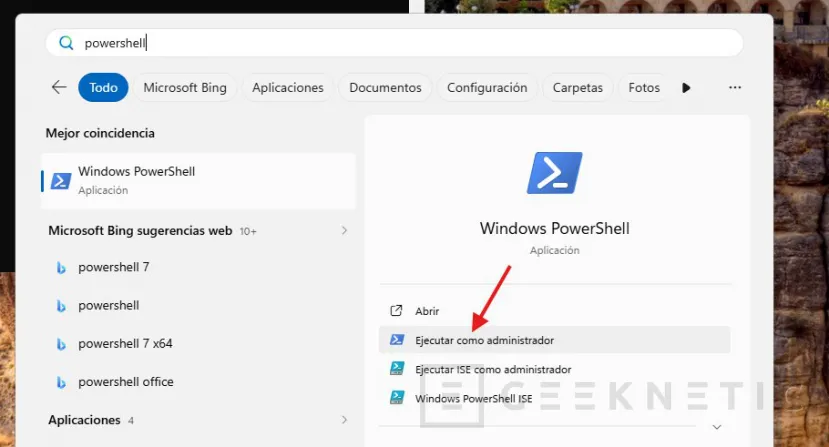Open the three-dot options menu
Image resolution: width=829 pixels, height=447 pixels.
click(735, 87)
